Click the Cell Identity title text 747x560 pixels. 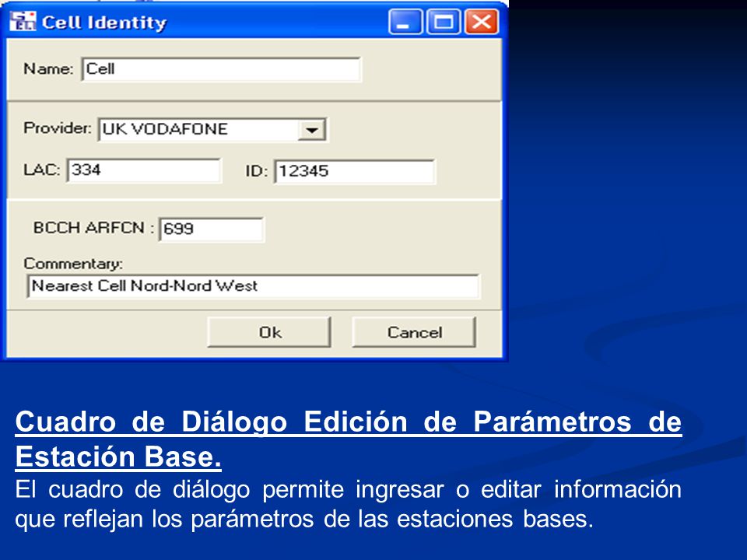(x=104, y=23)
